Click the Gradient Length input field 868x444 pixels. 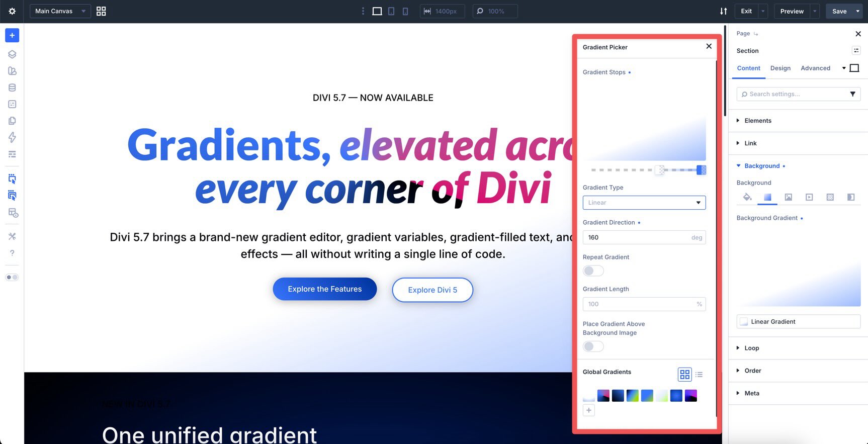coord(644,304)
